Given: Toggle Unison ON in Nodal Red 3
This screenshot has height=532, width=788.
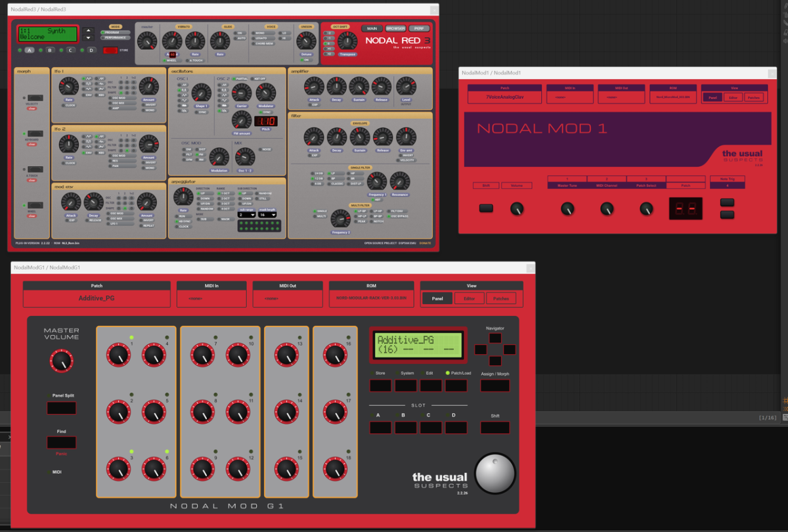Looking at the screenshot, I should coord(306,60).
